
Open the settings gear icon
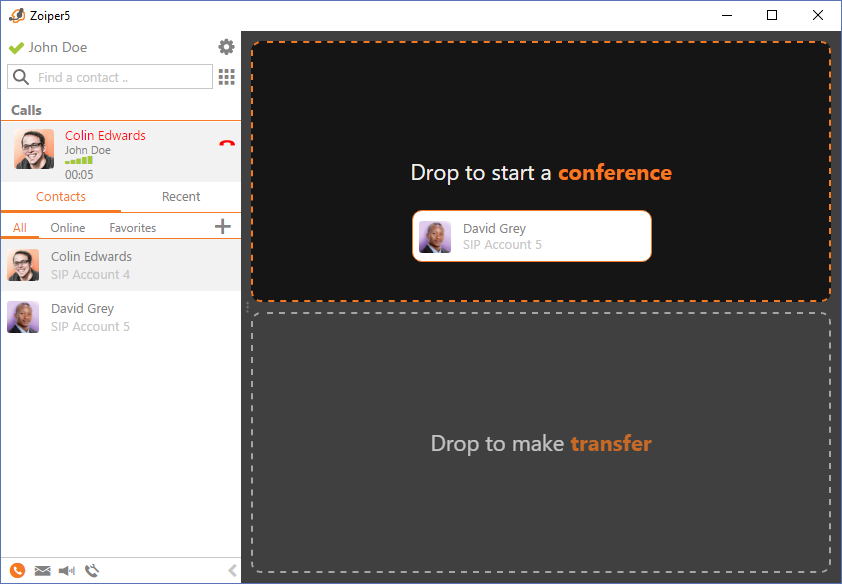226,47
